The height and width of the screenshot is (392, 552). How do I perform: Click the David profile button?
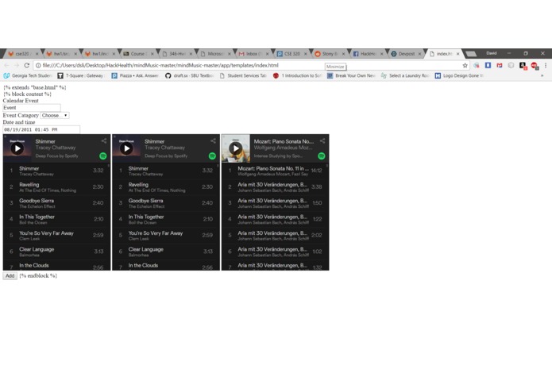(492, 53)
